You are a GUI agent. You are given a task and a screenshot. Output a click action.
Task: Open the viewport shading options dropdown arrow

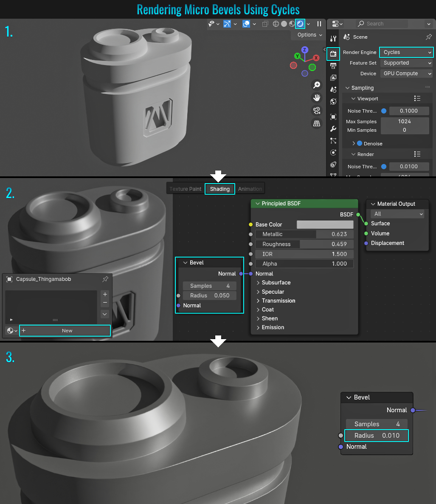[308, 24]
